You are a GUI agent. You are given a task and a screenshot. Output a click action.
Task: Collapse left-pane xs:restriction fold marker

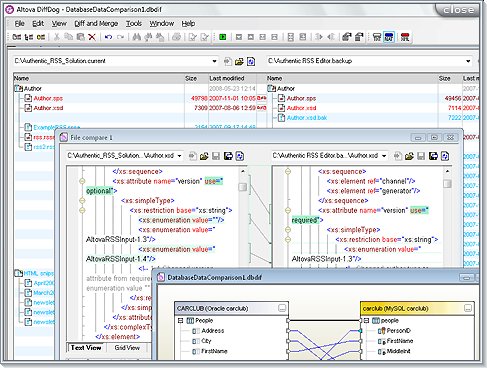(82, 210)
